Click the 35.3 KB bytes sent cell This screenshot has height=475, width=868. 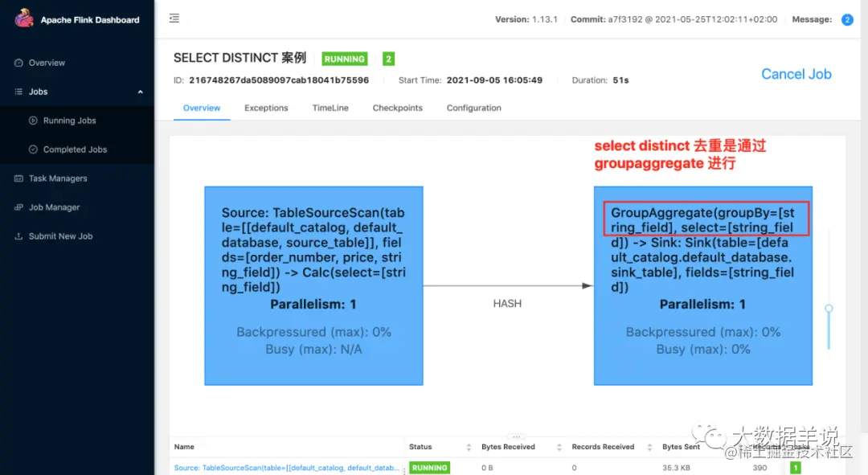click(x=676, y=468)
